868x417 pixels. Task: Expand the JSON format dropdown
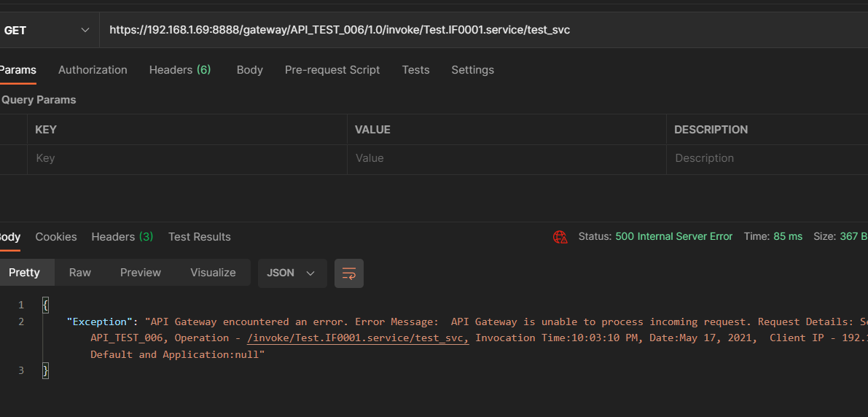click(x=292, y=273)
